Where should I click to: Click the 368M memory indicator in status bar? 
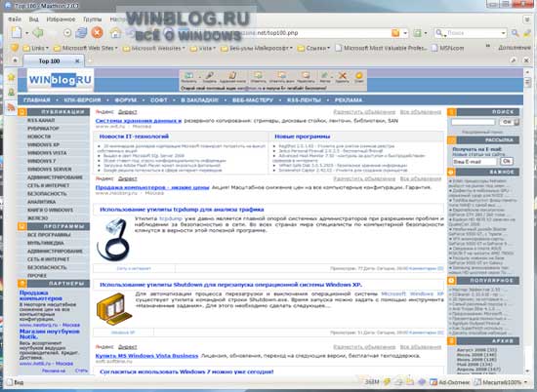coord(372,382)
